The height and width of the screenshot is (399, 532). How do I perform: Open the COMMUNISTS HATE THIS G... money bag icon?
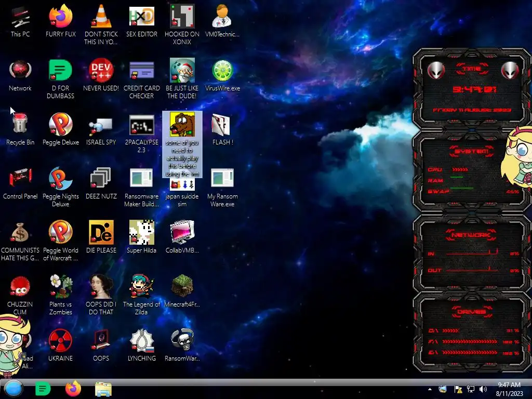[x=20, y=232]
